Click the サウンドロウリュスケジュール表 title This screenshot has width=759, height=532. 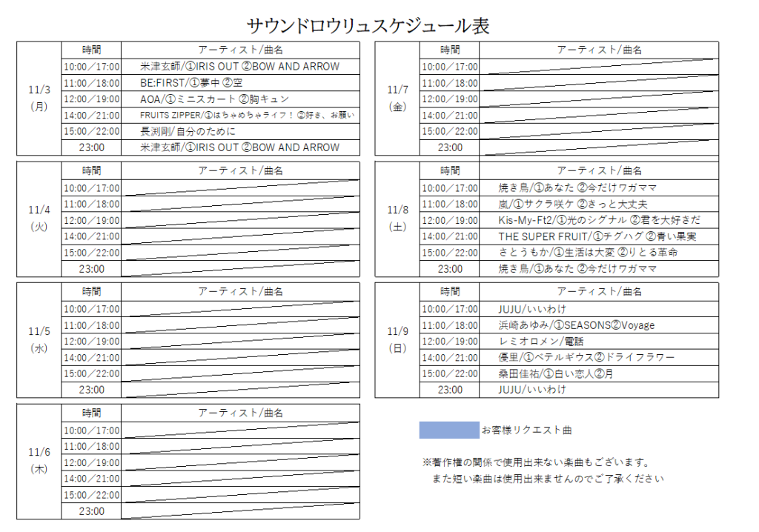pyautogui.click(x=368, y=26)
